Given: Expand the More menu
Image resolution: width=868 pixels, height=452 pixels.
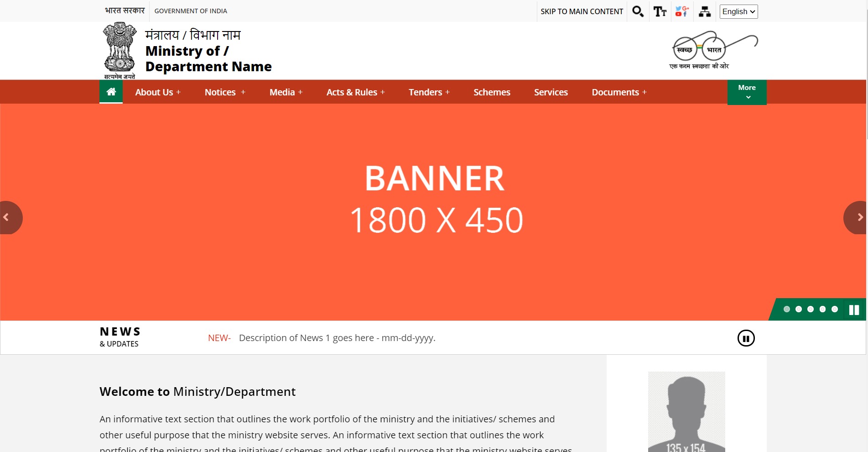Looking at the screenshot, I should point(747,92).
